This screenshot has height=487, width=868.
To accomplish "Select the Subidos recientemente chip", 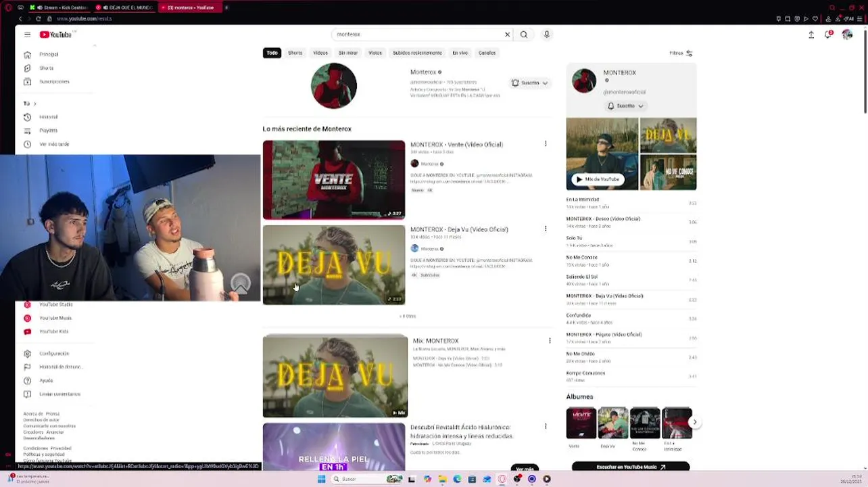I will [x=417, y=53].
